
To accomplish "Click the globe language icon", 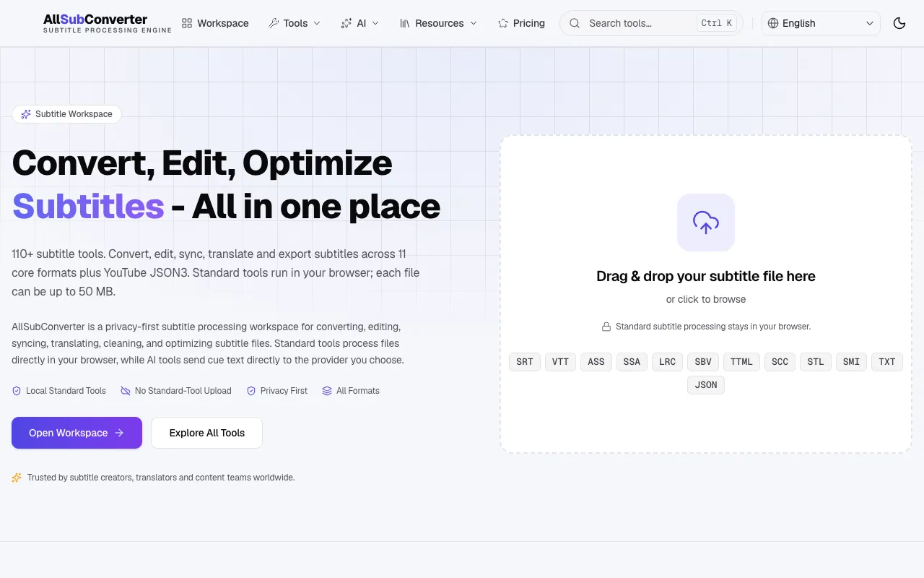I will tap(773, 23).
